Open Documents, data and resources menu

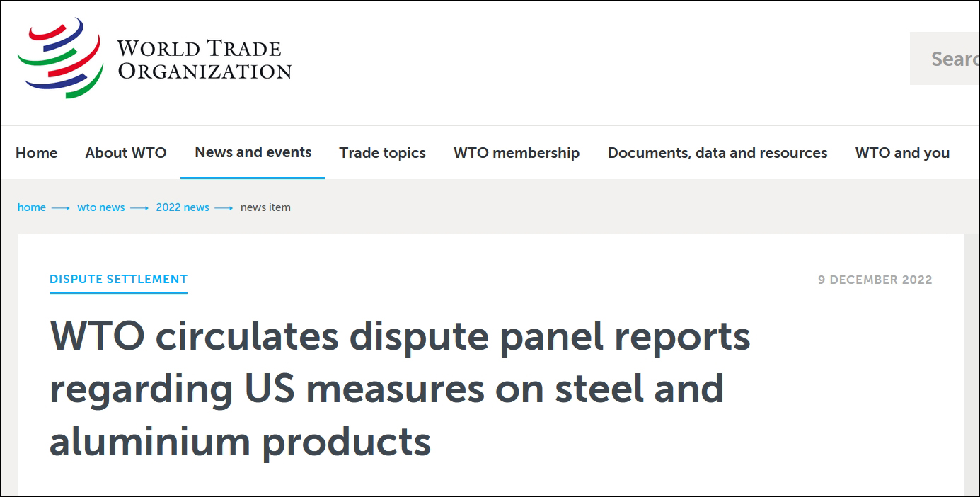pos(717,153)
